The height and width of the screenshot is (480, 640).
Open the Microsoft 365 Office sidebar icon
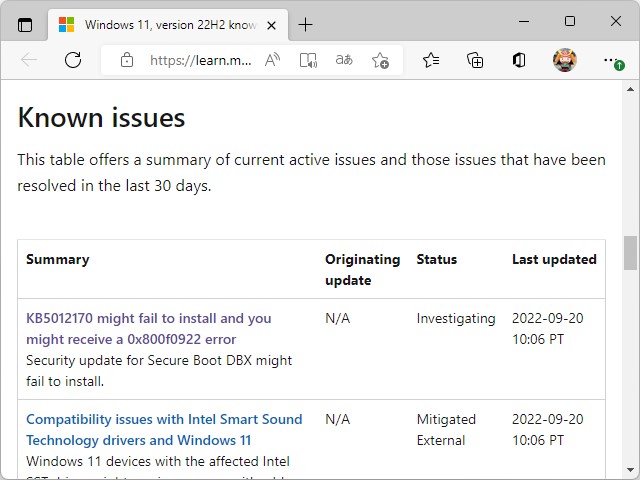pyautogui.click(x=519, y=60)
